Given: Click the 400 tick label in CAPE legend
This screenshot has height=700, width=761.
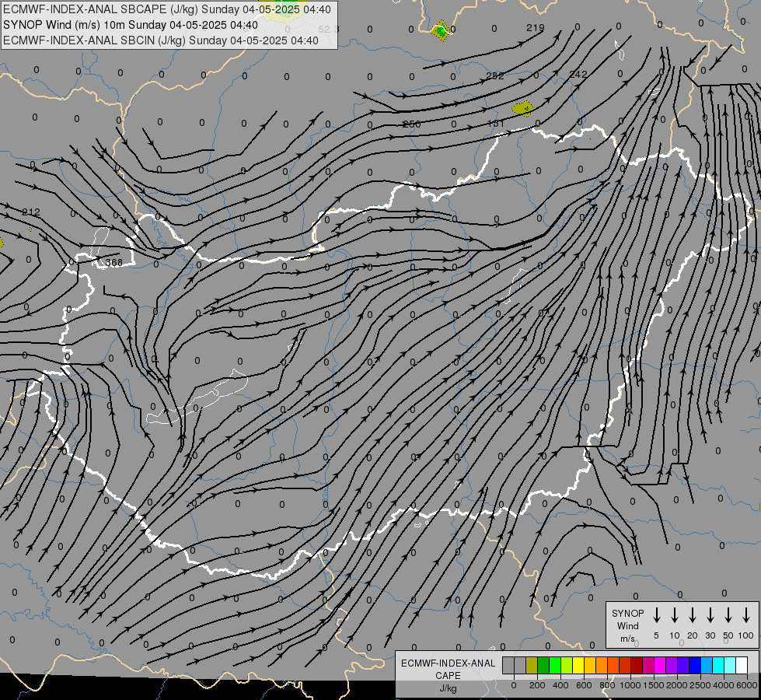Looking at the screenshot, I should click(x=560, y=685).
